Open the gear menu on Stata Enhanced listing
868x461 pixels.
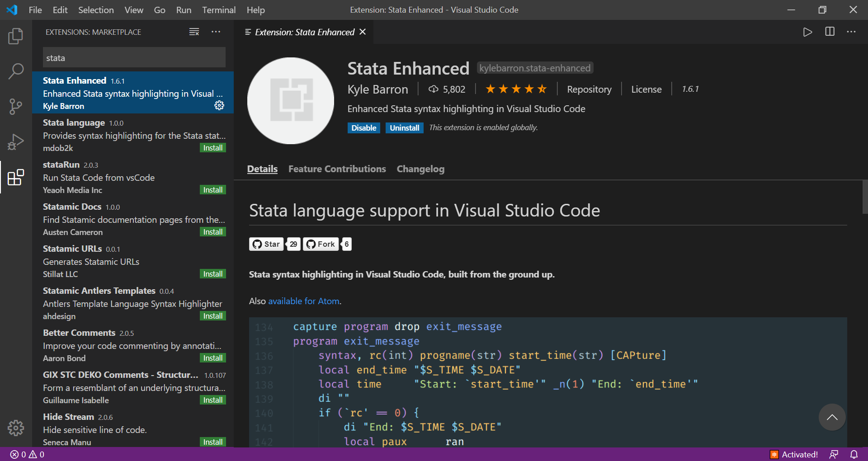(219, 105)
